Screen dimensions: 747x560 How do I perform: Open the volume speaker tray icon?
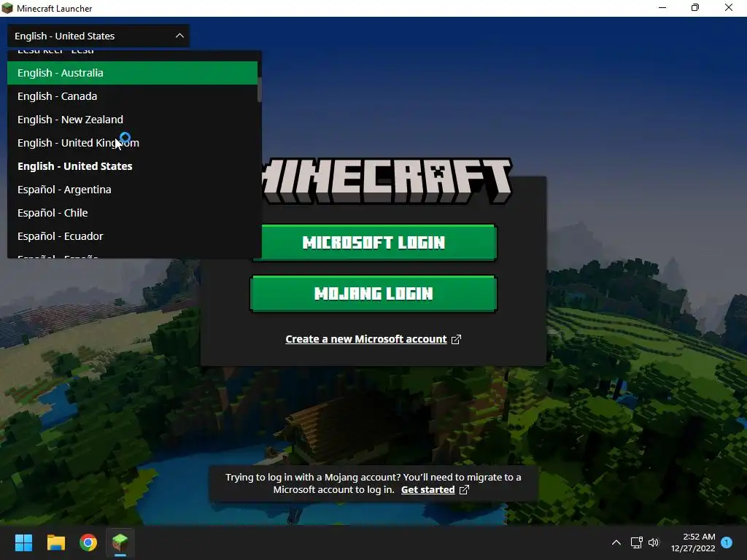[654, 542]
